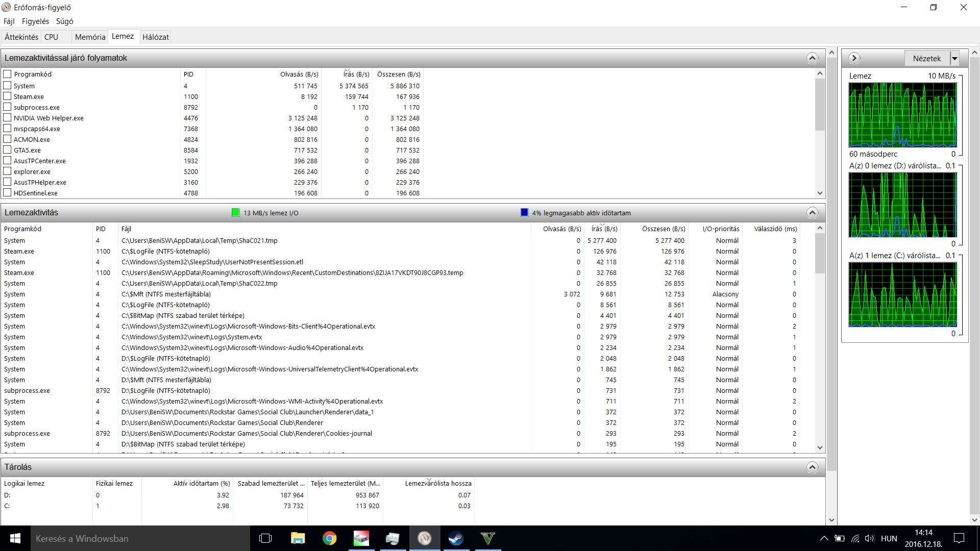Open the notification center icon

(959, 538)
